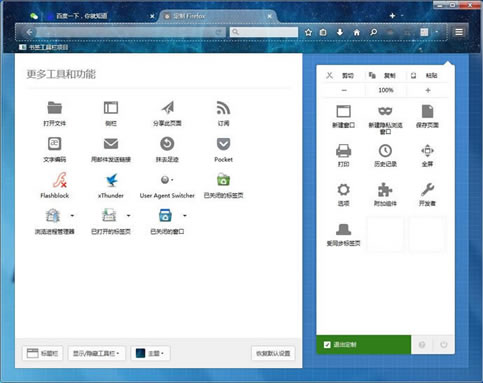Click the restore defaults button
The image size is (483, 383).
pyautogui.click(x=273, y=353)
